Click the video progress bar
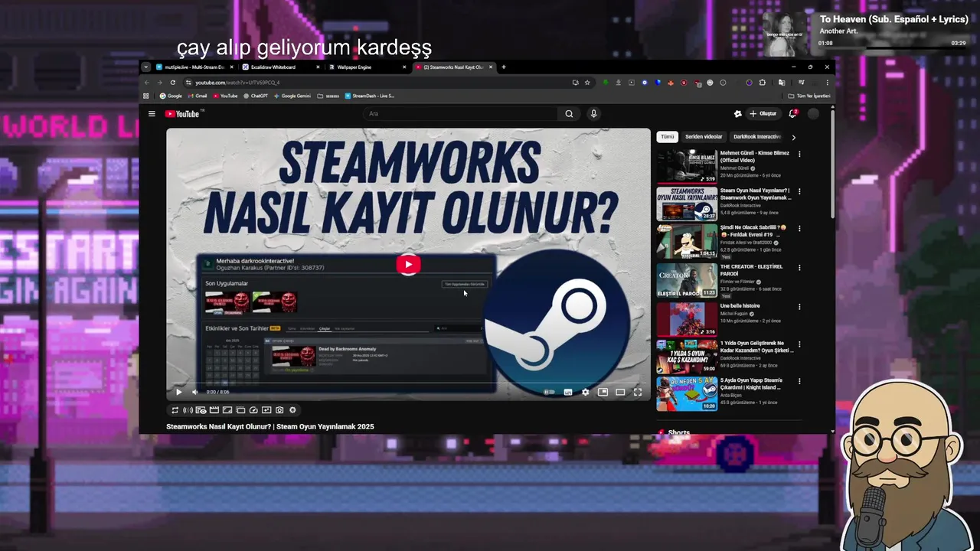The image size is (980, 551). point(408,383)
